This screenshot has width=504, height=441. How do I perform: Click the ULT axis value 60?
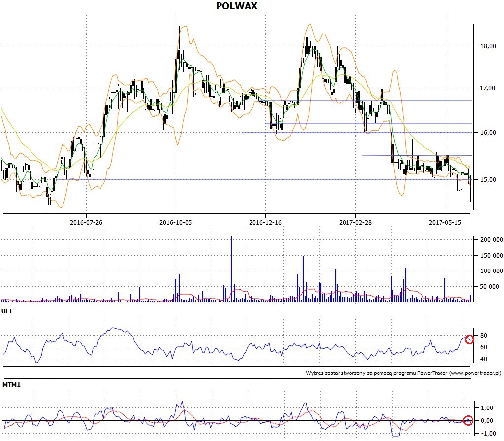(x=483, y=347)
